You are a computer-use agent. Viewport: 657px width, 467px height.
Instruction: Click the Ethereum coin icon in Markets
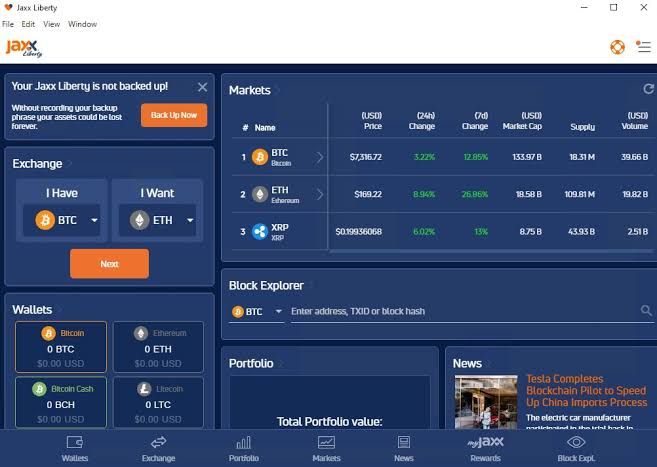point(260,194)
